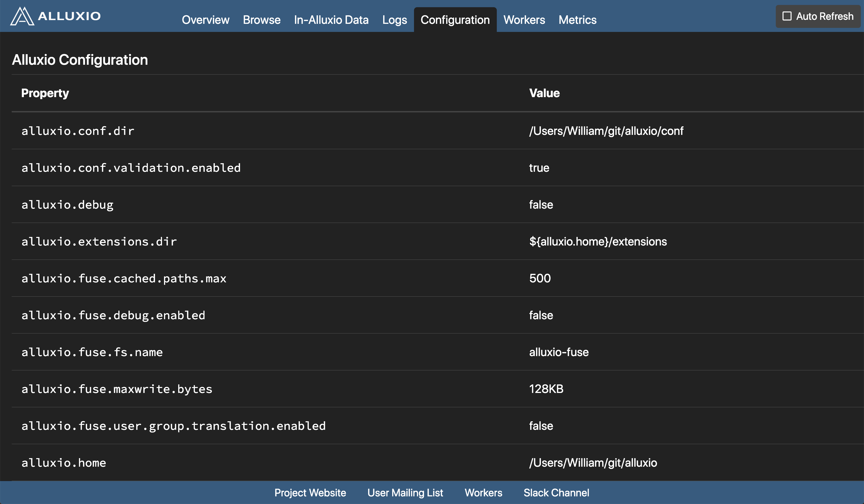Click the Alluxio logo icon
864x504 pixels.
coord(22,16)
